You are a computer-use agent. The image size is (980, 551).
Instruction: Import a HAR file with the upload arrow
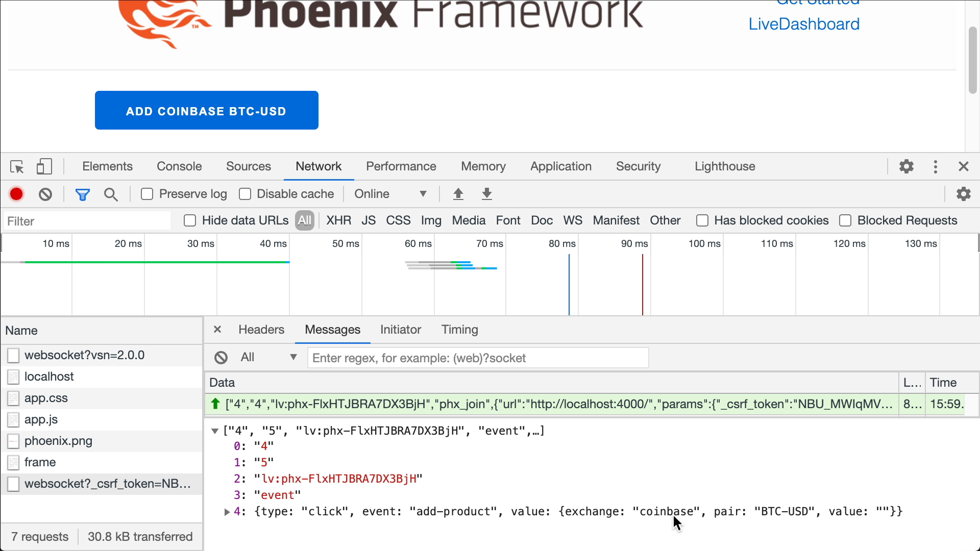tap(458, 194)
